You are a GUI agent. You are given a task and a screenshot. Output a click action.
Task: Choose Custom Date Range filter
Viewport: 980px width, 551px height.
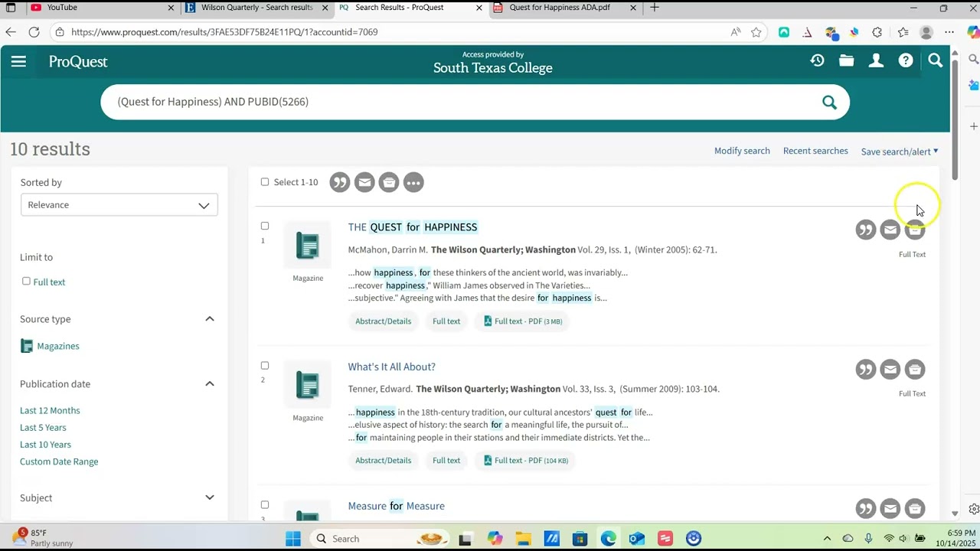59,461
